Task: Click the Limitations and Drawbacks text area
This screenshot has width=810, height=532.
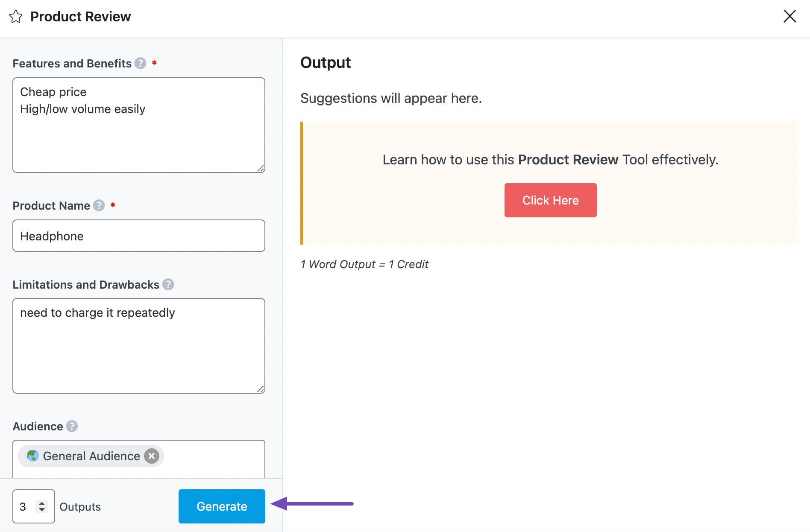Action: [x=138, y=346]
